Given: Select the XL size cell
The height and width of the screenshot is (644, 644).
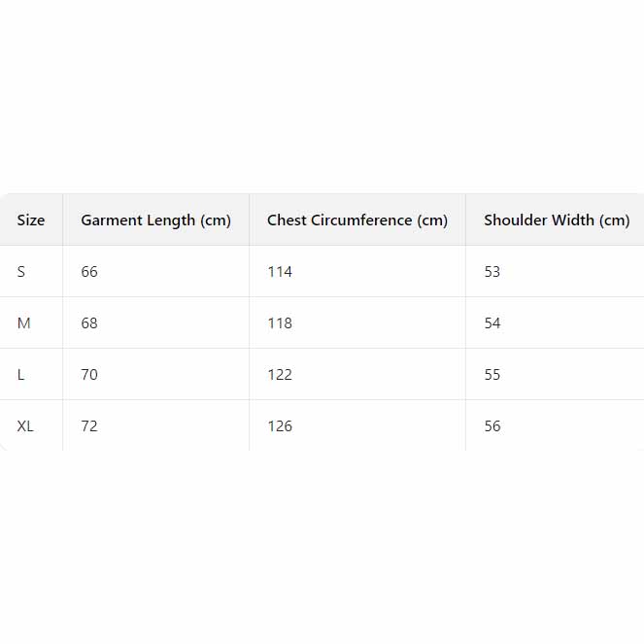Looking at the screenshot, I should pos(25,426).
